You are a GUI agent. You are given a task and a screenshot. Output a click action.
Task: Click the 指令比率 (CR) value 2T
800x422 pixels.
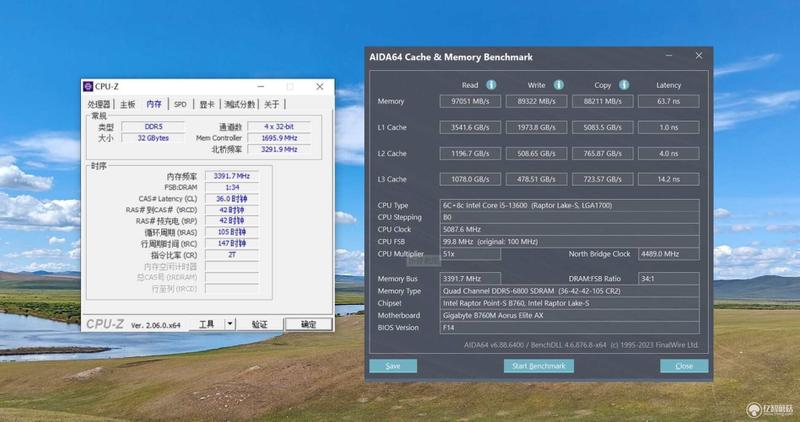point(232,255)
